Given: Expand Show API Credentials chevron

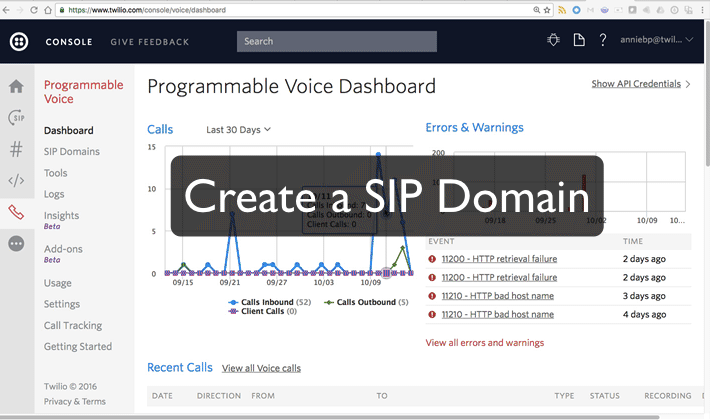Looking at the screenshot, I should coord(688,84).
